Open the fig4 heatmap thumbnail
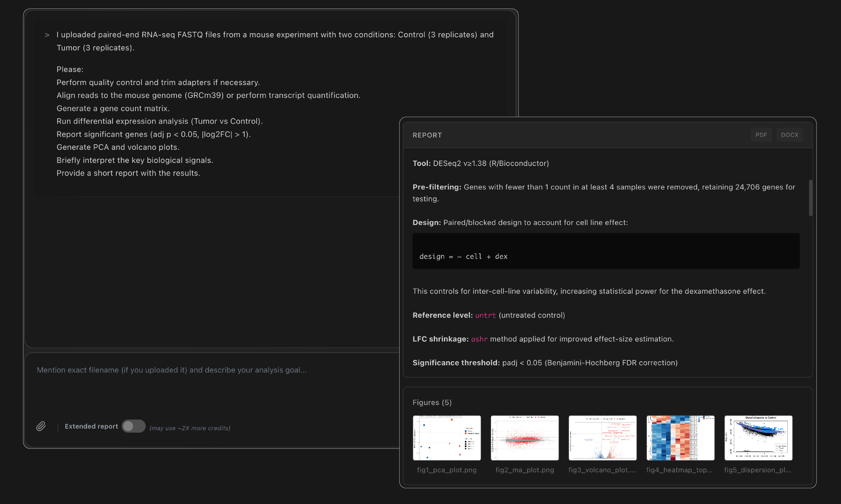Viewport: 841px width, 504px height. click(680, 438)
